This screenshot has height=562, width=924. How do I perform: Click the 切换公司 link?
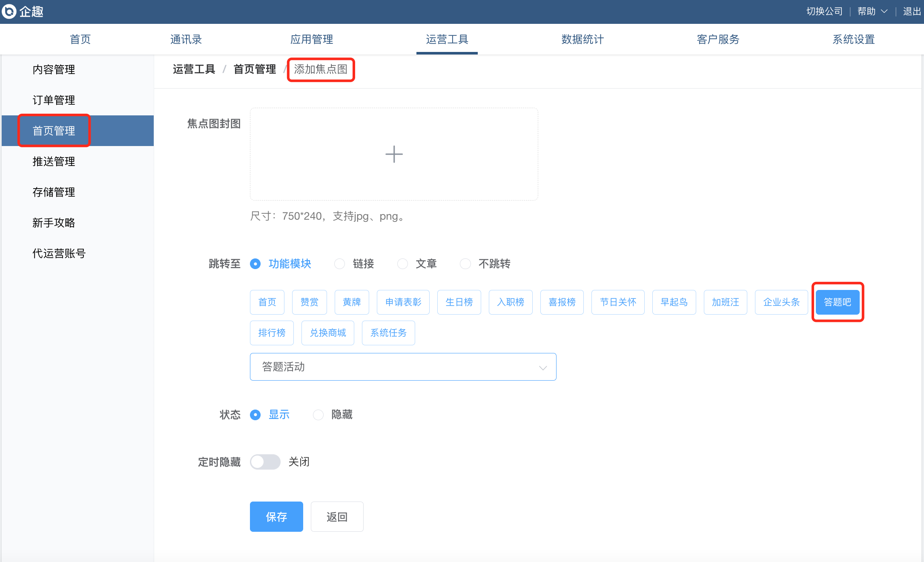pos(824,11)
